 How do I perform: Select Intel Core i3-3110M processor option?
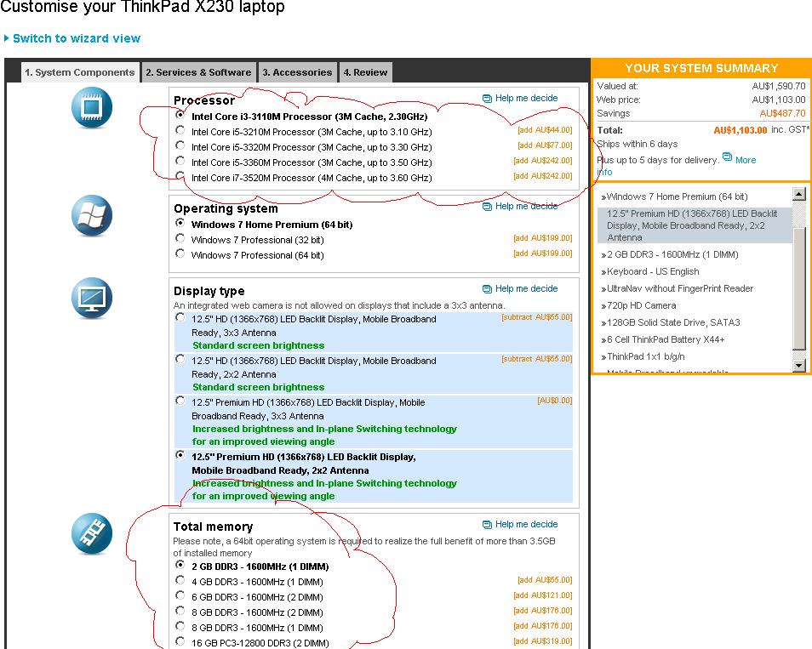click(x=180, y=114)
